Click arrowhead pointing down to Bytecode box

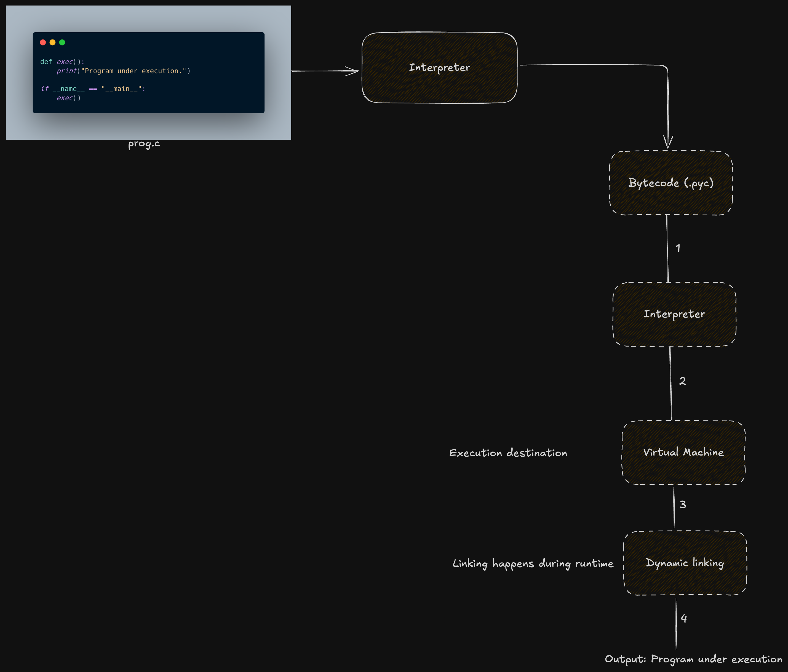(668, 143)
